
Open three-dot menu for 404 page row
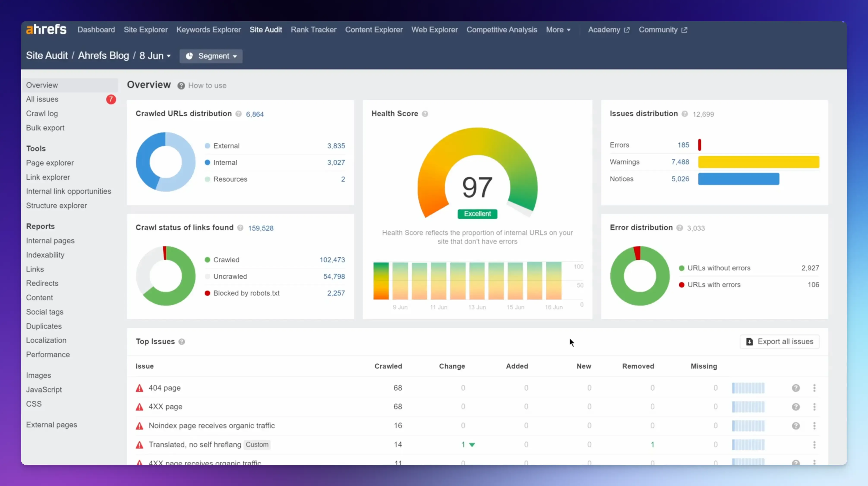tap(814, 388)
